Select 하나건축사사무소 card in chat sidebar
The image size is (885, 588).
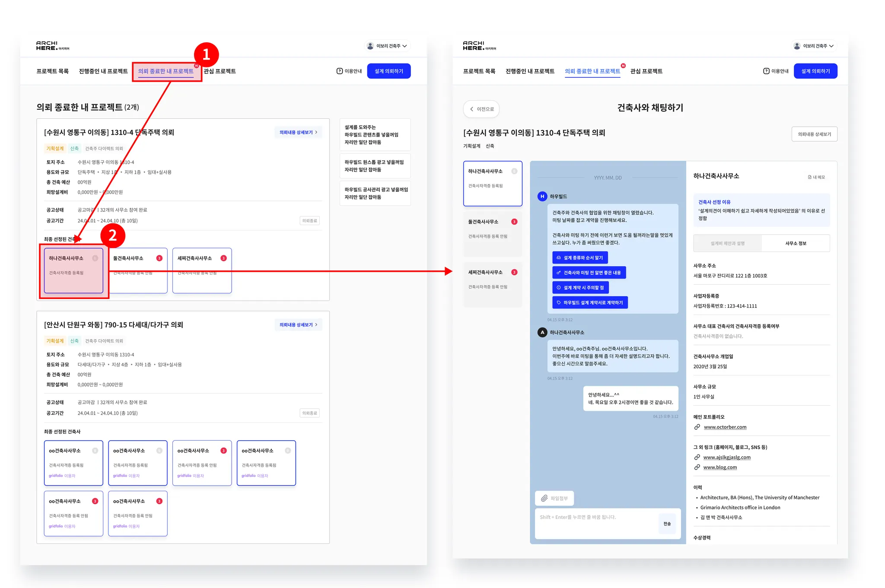[492, 183]
